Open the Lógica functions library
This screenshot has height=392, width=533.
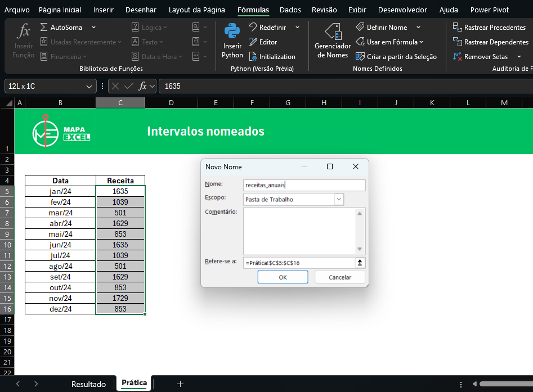149,27
